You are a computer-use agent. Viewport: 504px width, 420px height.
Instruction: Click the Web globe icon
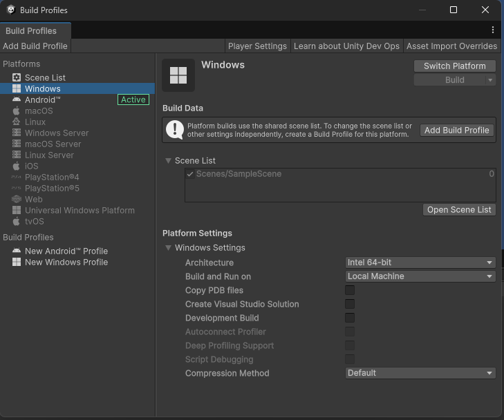pyautogui.click(x=17, y=199)
